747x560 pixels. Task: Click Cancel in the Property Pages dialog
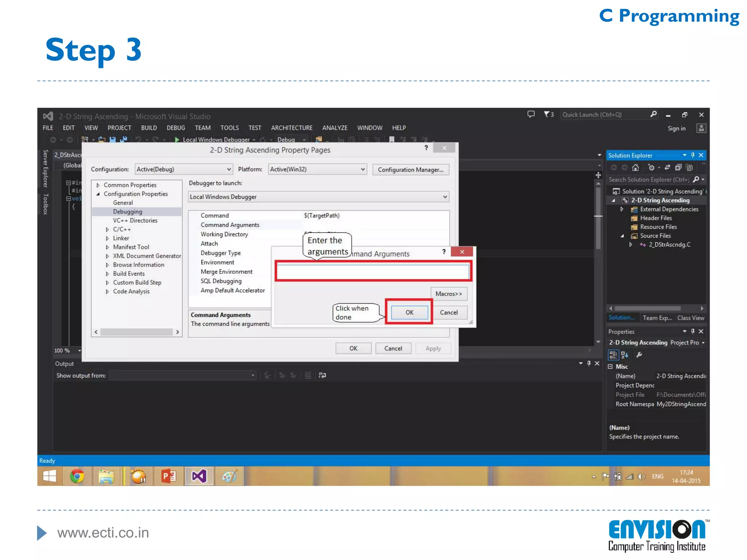coord(393,348)
